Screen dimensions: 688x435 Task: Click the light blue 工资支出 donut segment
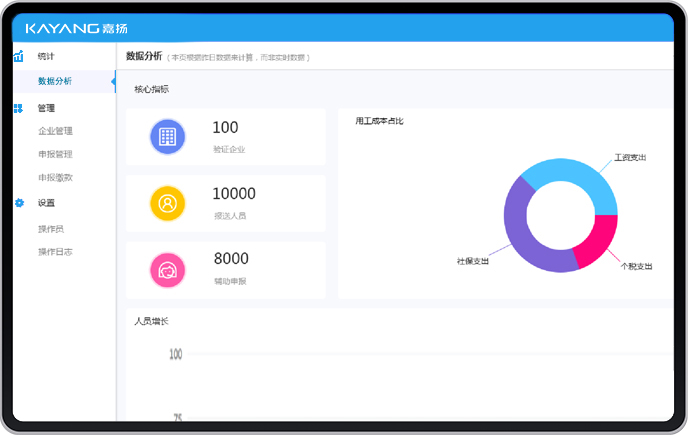point(578,176)
